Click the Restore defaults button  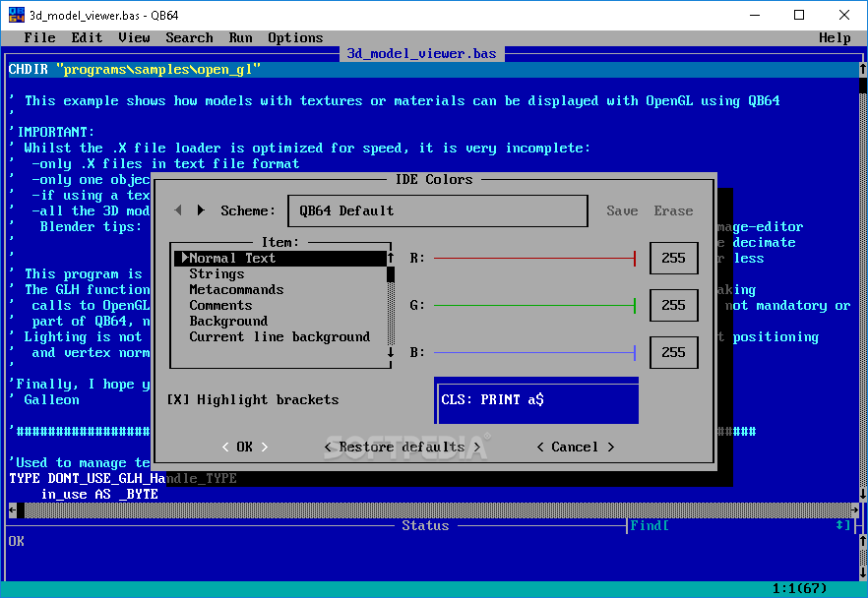[x=402, y=447]
